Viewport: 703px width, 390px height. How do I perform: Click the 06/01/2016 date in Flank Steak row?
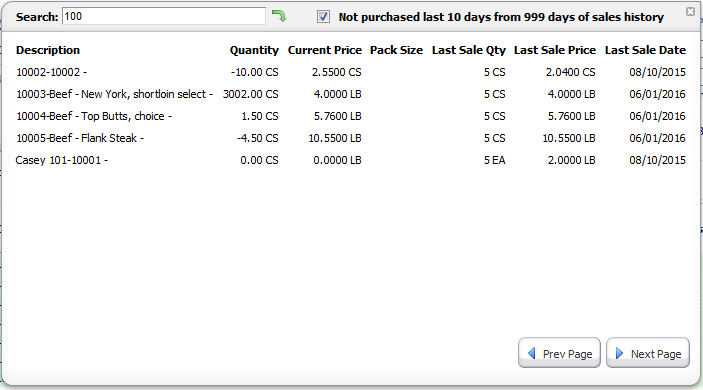pos(657,138)
